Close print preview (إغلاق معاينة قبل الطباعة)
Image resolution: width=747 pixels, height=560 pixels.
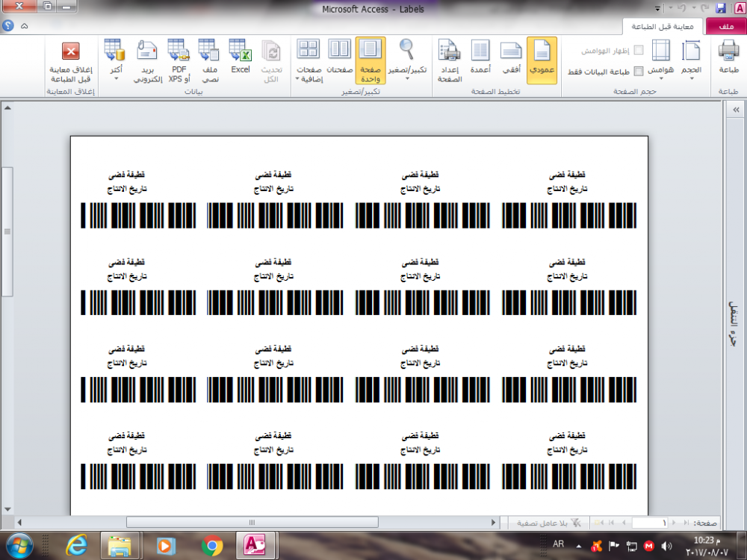pyautogui.click(x=70, y=61)
